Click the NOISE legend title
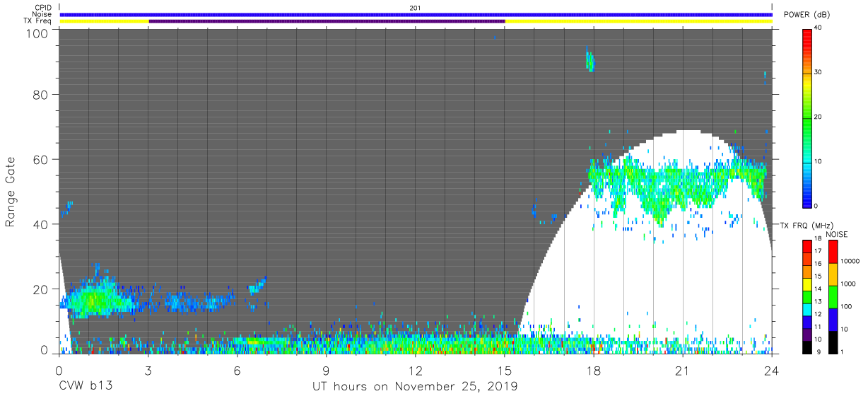The width and height of the screenshot is (868, 401). click(837, 234)
